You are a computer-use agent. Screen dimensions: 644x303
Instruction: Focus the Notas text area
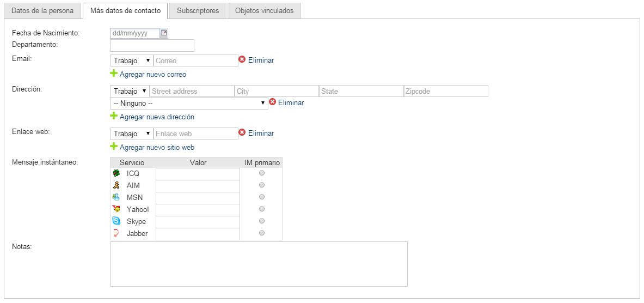[x=259, y=264]
